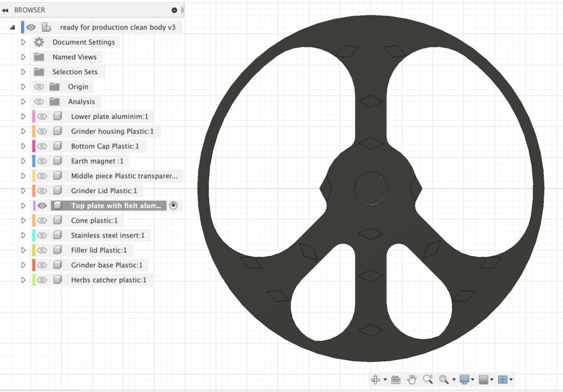Collapse the Browser panel with double arrows
563x392 pixels.
(5, 10)
